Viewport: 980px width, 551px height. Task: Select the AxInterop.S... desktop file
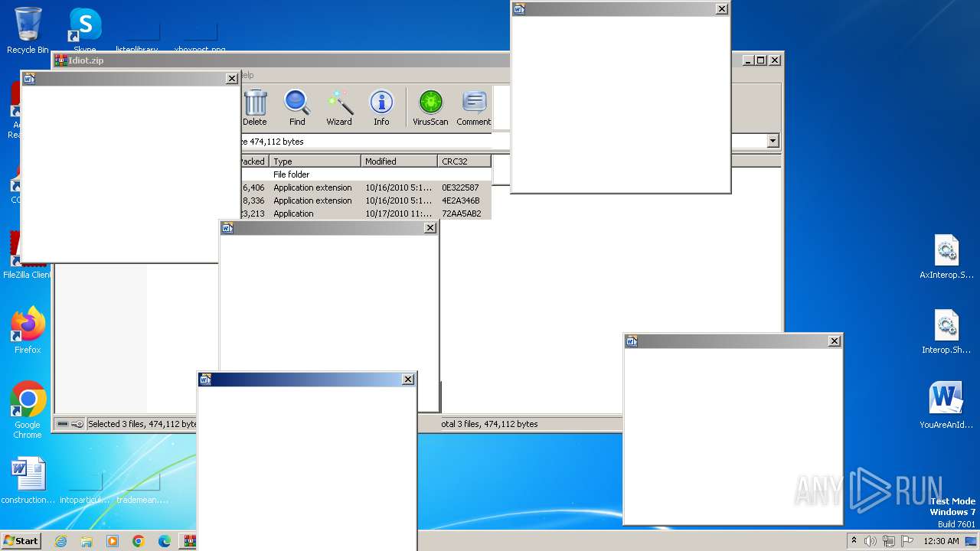point(946,257)
